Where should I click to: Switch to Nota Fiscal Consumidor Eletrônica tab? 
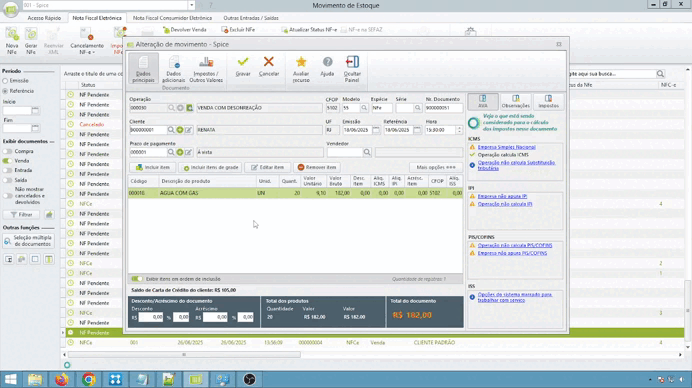172,18
